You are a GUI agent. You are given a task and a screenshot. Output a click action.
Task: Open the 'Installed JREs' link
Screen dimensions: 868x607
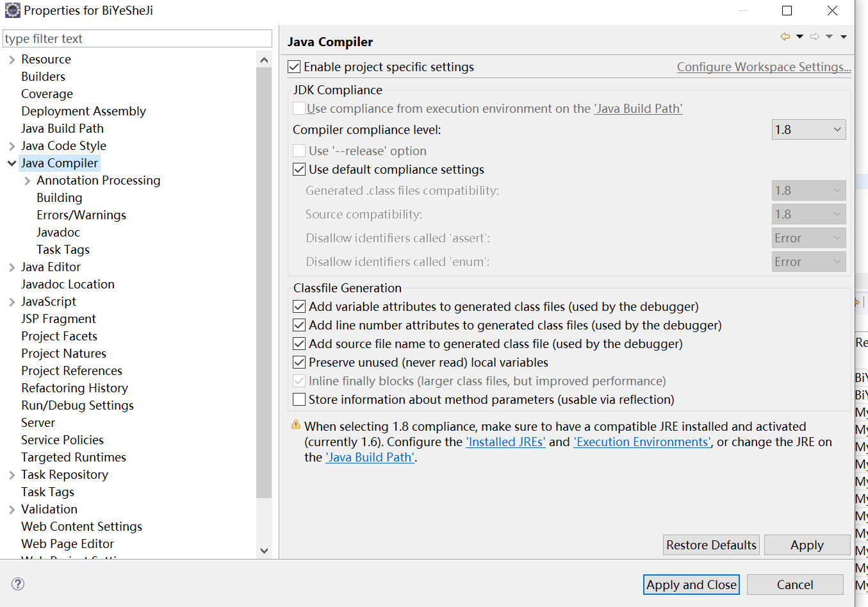[x=505, y=442]
